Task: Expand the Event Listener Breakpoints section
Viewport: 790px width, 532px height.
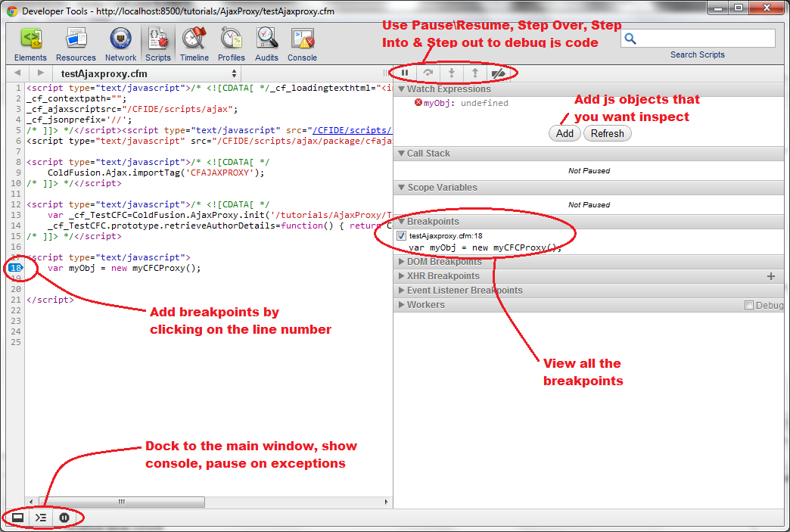Action: [464, 291]
